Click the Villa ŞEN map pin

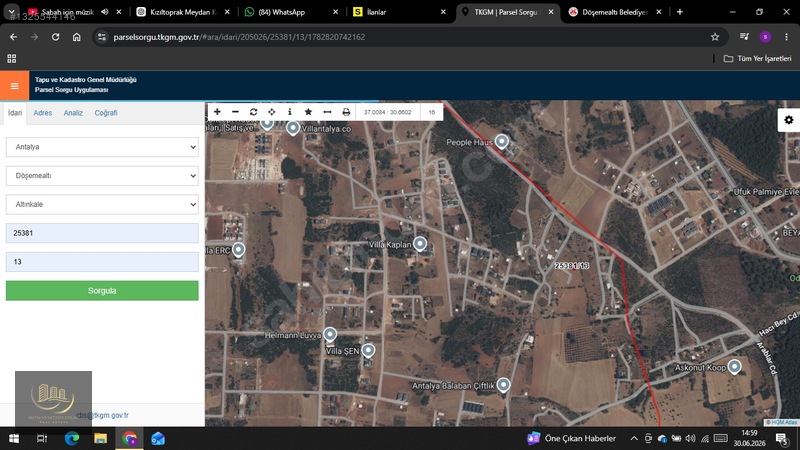(x=368, y=350)
